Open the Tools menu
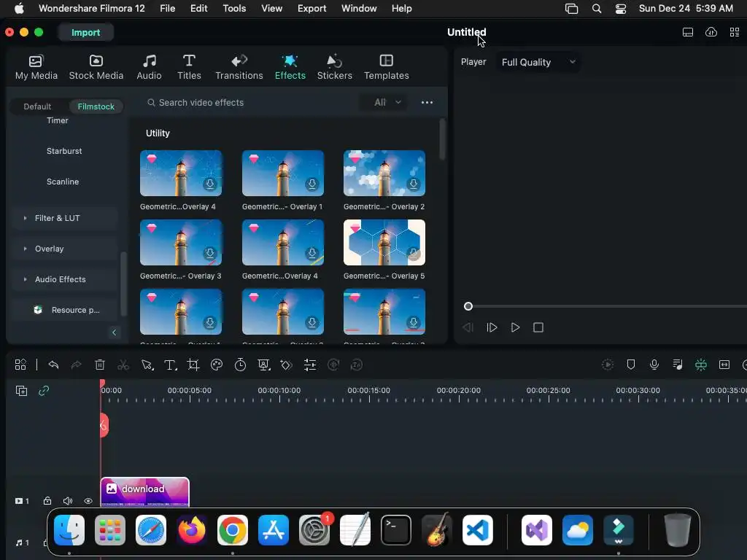Image resolution: width=747 pixels, height=560 pixels. pyautogui.click(x=234, y=9)
